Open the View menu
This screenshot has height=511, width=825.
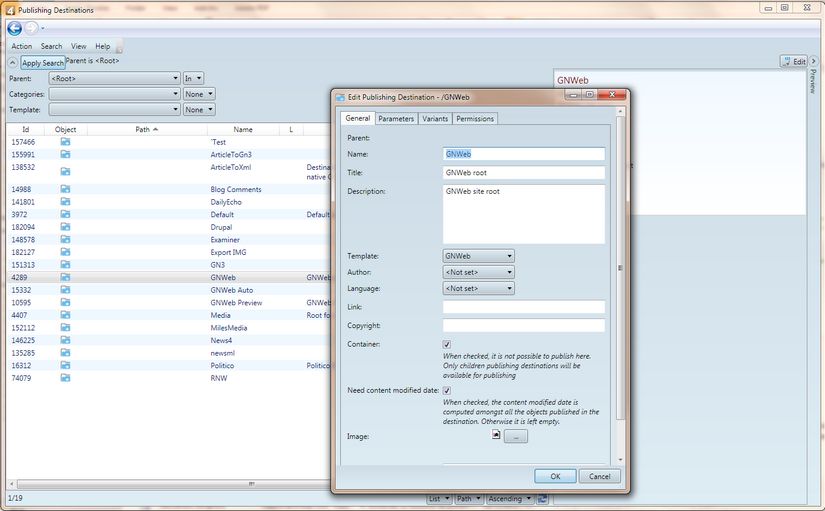coord(78,46)
